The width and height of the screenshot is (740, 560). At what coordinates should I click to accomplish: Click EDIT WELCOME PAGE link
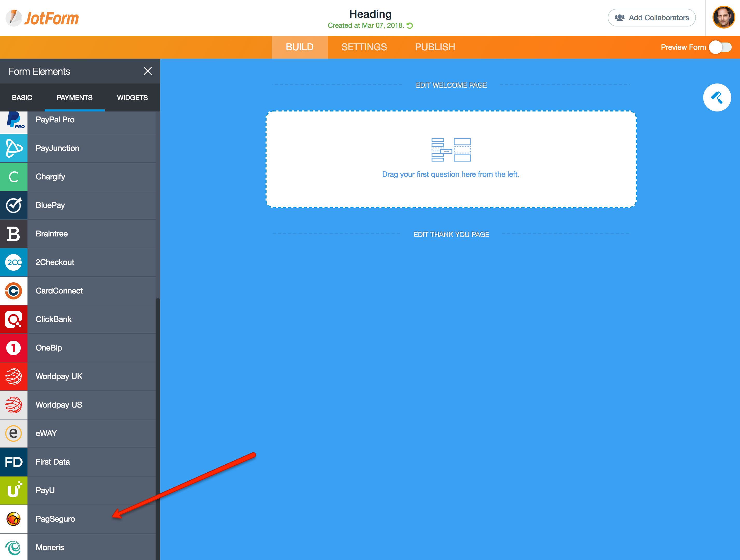click(x=451, y=85)
